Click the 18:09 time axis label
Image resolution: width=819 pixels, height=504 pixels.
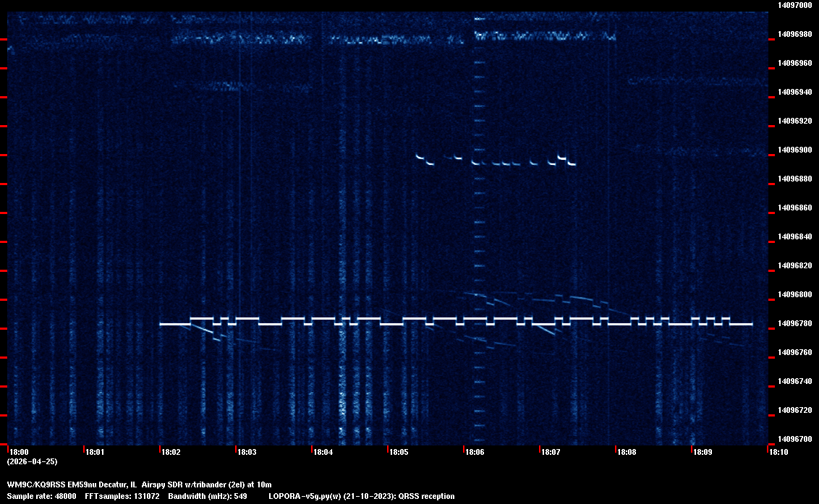pos(703,452)
